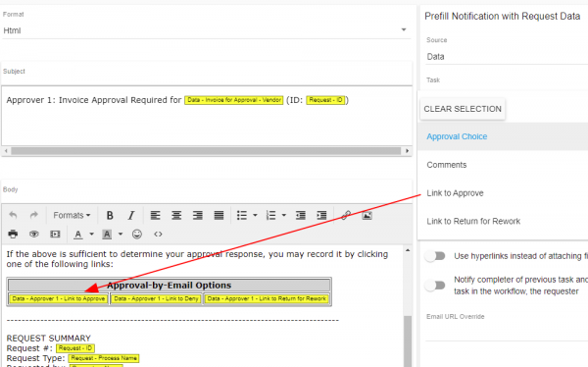Click the insert link icon
This screenshot has height=367, width=588.
point(346,215)
